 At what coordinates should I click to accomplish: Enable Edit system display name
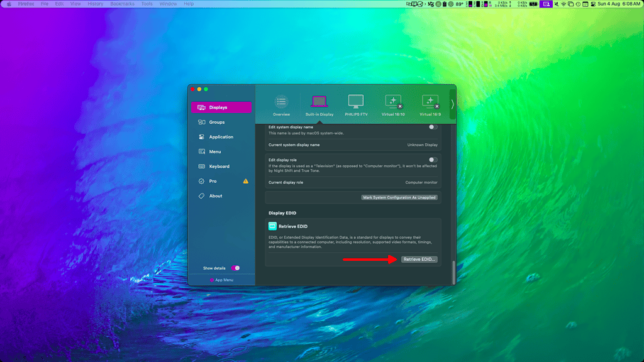(x=433, y=127)
